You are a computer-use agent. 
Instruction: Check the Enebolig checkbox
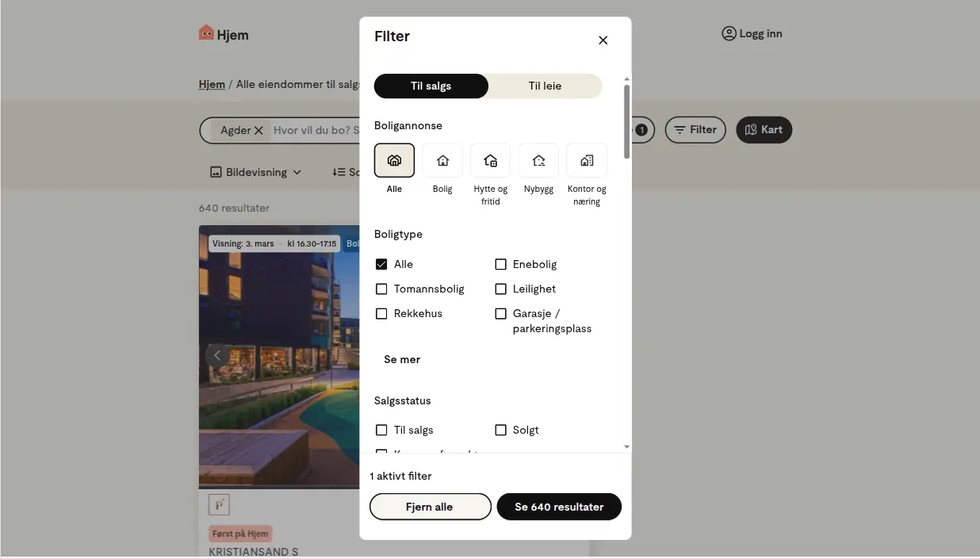point(500,264)
